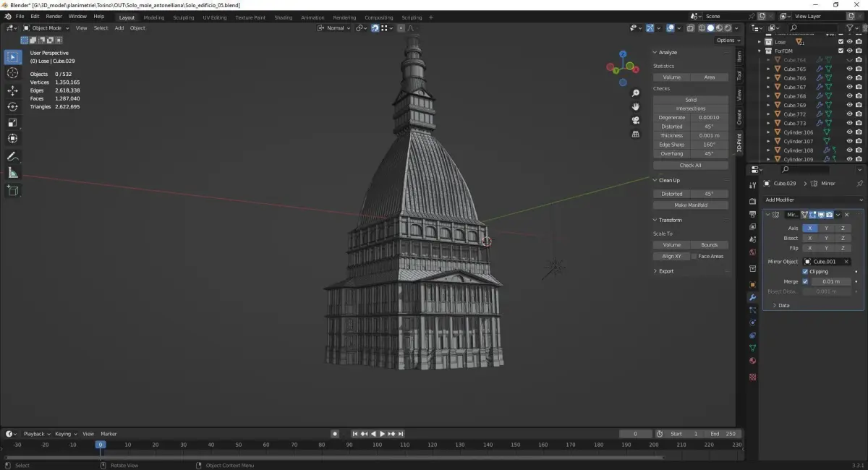Click the Make Manifold button

(x=691, y=205)
